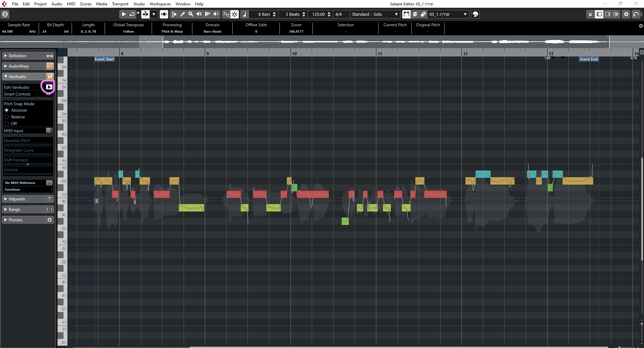Click the curved arrow icon beside toolbar gear
The image size is (644, 348).
click(x=636, y=14)
